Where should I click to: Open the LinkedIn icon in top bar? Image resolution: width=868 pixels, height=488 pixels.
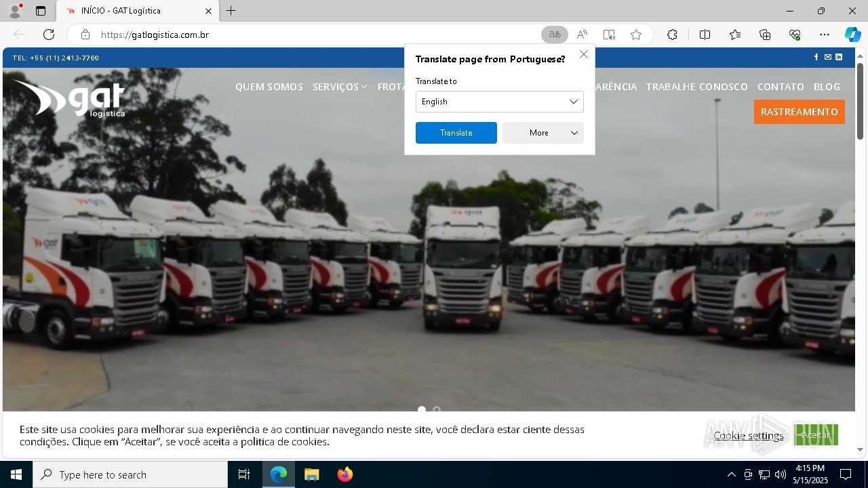click(x=839, y=58)
